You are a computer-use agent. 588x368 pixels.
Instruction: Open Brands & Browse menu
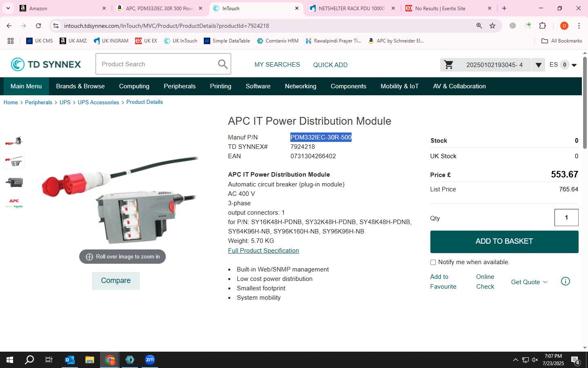80,86
